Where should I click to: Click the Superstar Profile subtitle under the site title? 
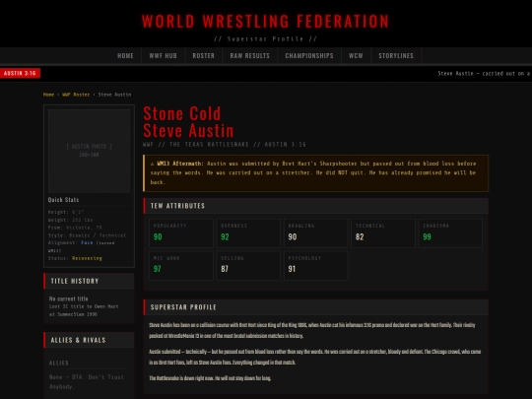(x=266, y=38)
